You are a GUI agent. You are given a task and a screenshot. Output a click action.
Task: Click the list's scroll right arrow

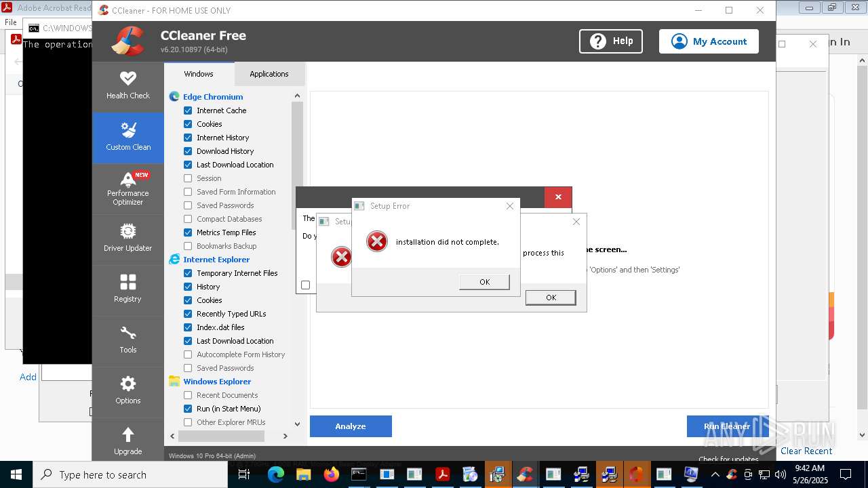pos(285,436)
